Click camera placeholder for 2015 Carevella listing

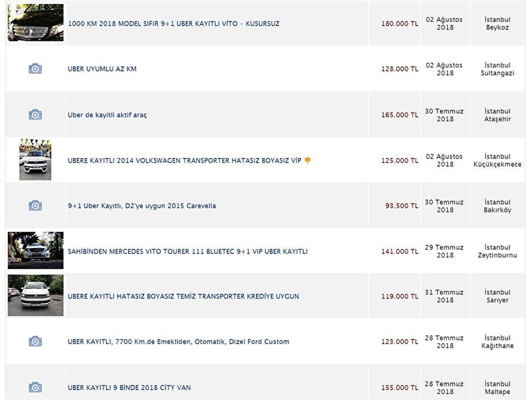pos(35,205)
